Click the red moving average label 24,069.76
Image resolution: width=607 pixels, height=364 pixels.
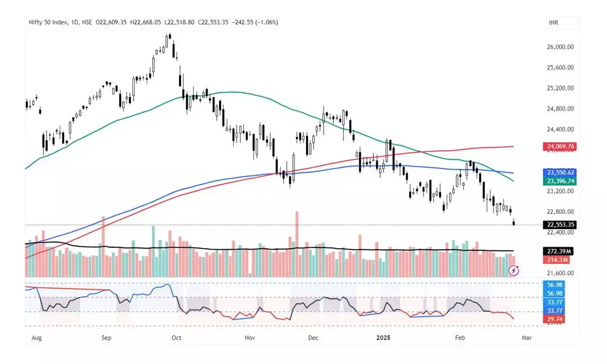pyautogui.click(x=560, y=146)
